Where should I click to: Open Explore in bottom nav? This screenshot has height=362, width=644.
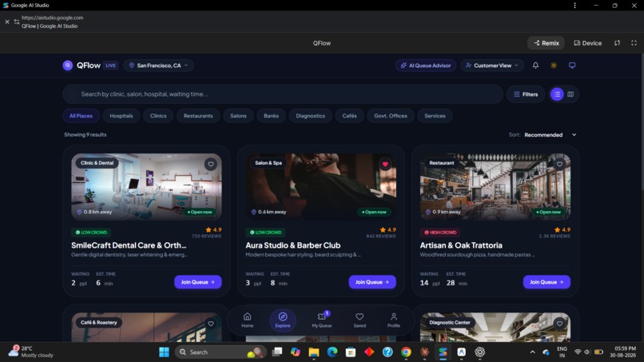pos(283,320)
